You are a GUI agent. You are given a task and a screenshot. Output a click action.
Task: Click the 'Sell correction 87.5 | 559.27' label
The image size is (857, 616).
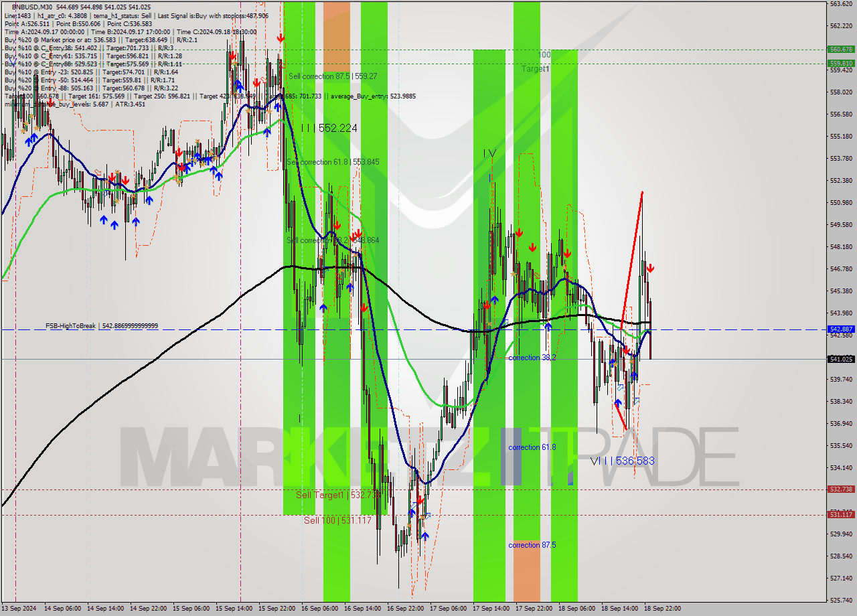(x=333, y=76)
